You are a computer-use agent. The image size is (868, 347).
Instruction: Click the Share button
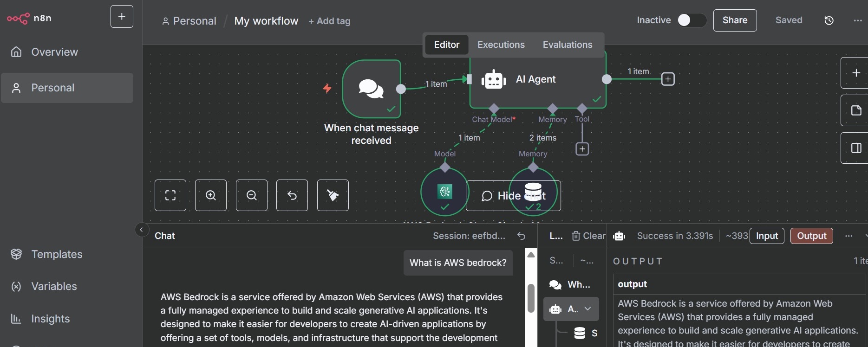[735, 20]
